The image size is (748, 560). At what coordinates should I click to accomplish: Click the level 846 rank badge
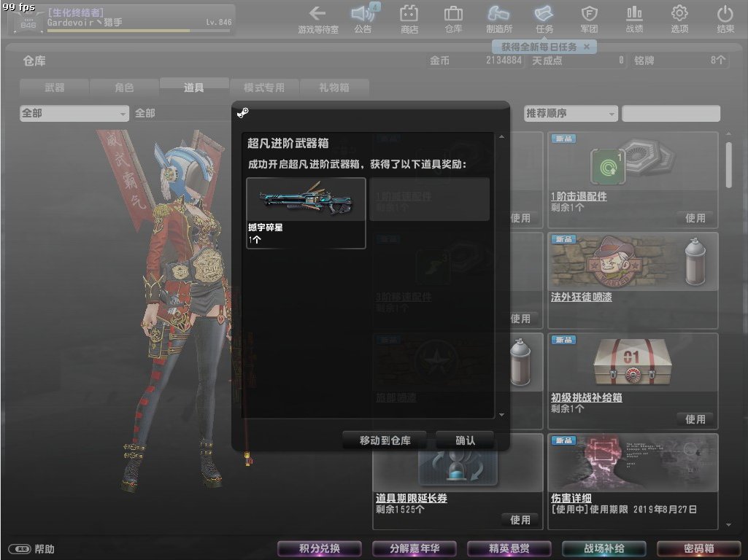pos(28,24)
